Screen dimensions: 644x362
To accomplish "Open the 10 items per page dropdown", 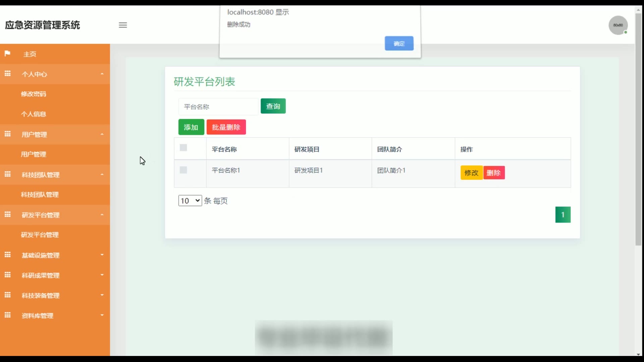I will [190, 201].
